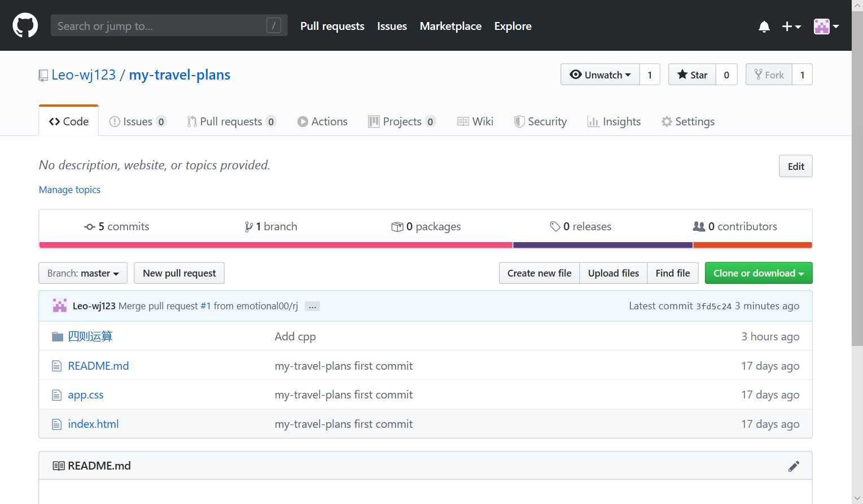This screenshot has width=863, height=504.
Task: Click the file icon beside README.md
Action: [x=56, y=366]
